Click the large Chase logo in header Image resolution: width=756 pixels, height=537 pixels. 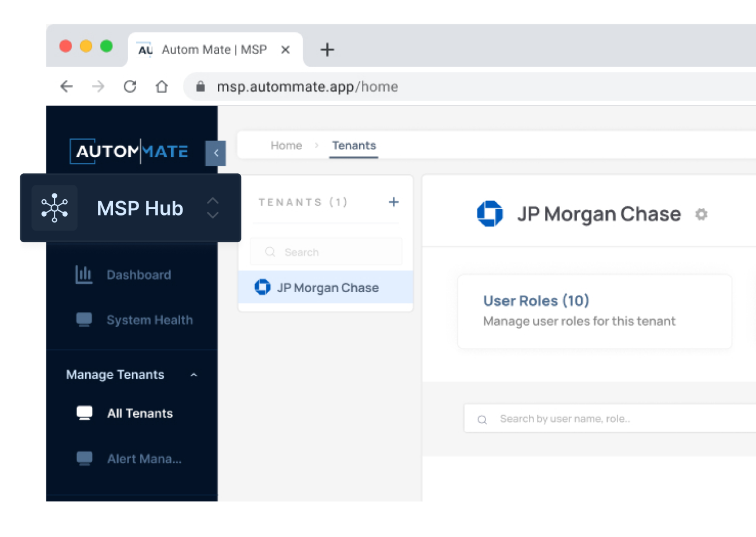coord(490,214)
